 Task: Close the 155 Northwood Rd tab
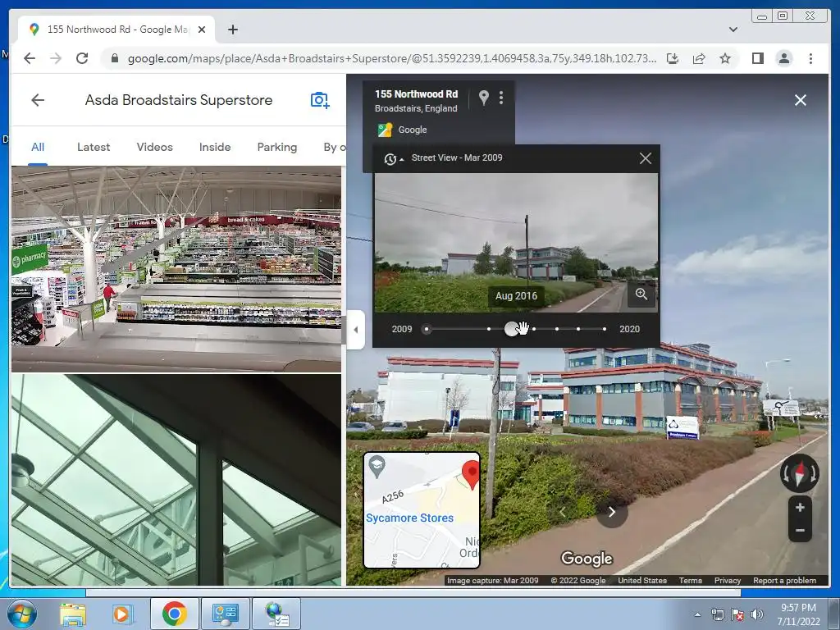pos(202,30)
